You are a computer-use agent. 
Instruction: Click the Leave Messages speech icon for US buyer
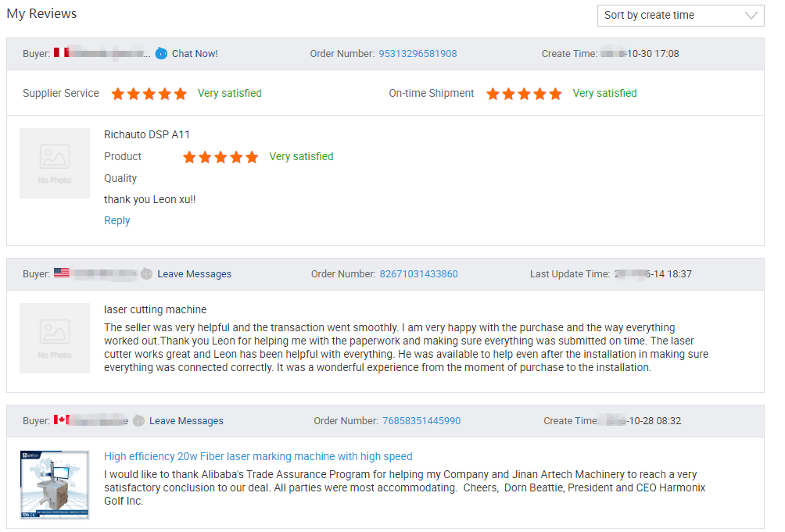145,273
